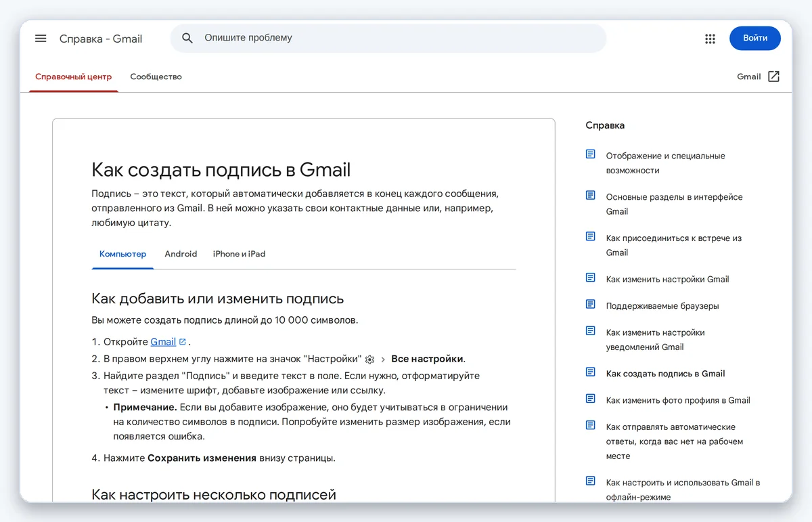Click the article icon beside "Как изменить настройки Gmail"
Image resolution: width=812 pixels, height=522 pixels.
591,278
